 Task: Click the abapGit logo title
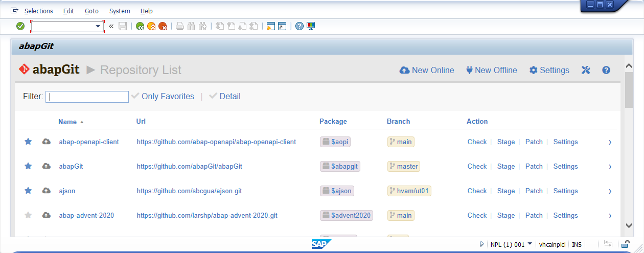50,70
